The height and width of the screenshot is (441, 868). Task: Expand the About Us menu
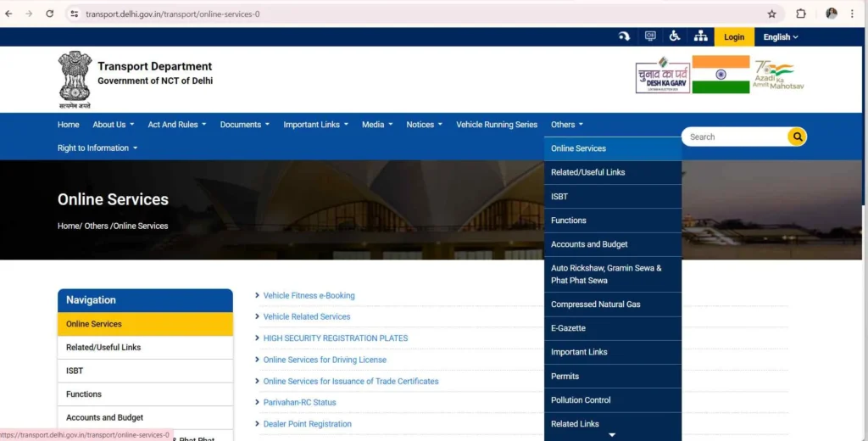coord(113,125)
